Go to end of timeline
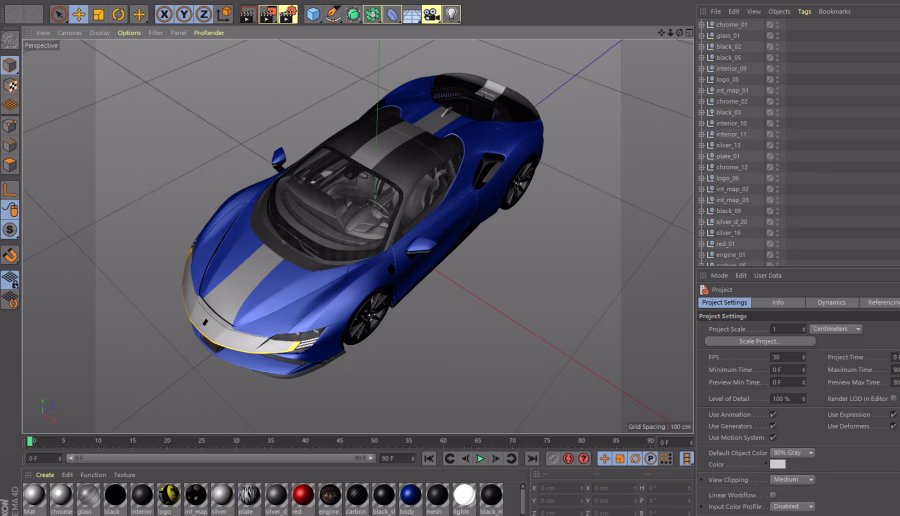 (x=532, y=458)
